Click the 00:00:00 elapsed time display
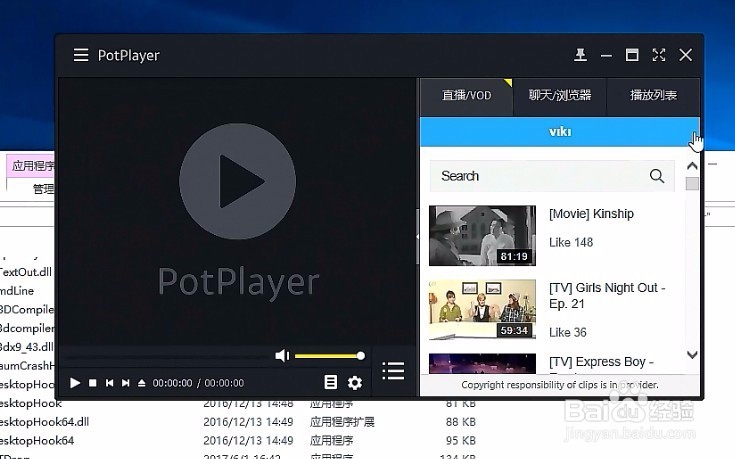Screen dimensions: 735x459 point(172,383)
